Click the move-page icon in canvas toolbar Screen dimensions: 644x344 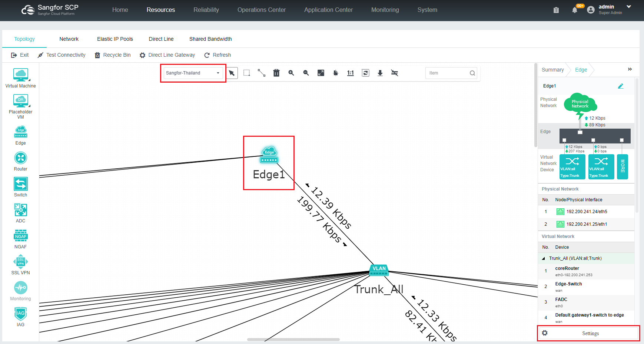tap(336, 73)
